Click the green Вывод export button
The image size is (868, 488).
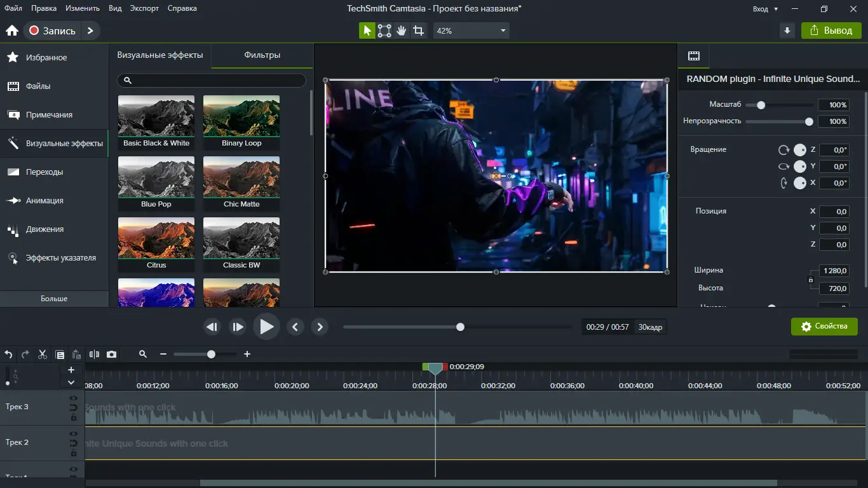pyautogui.click(x=831, y=30)
